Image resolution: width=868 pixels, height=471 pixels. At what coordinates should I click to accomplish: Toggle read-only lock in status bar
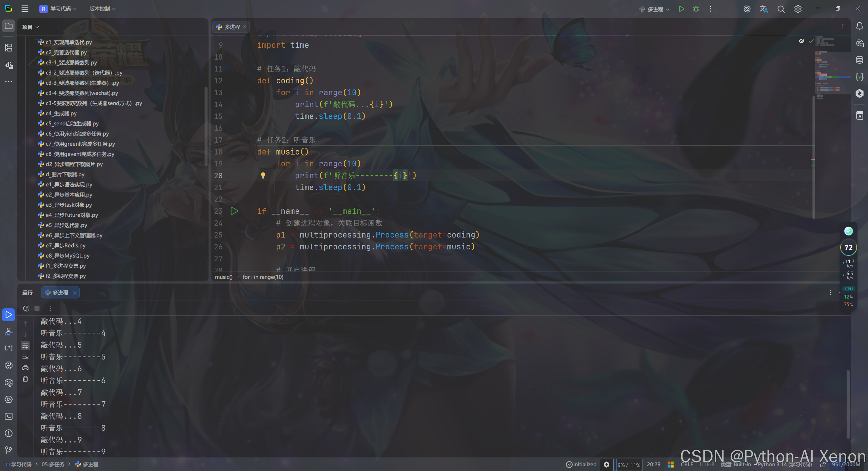[823, 465]
